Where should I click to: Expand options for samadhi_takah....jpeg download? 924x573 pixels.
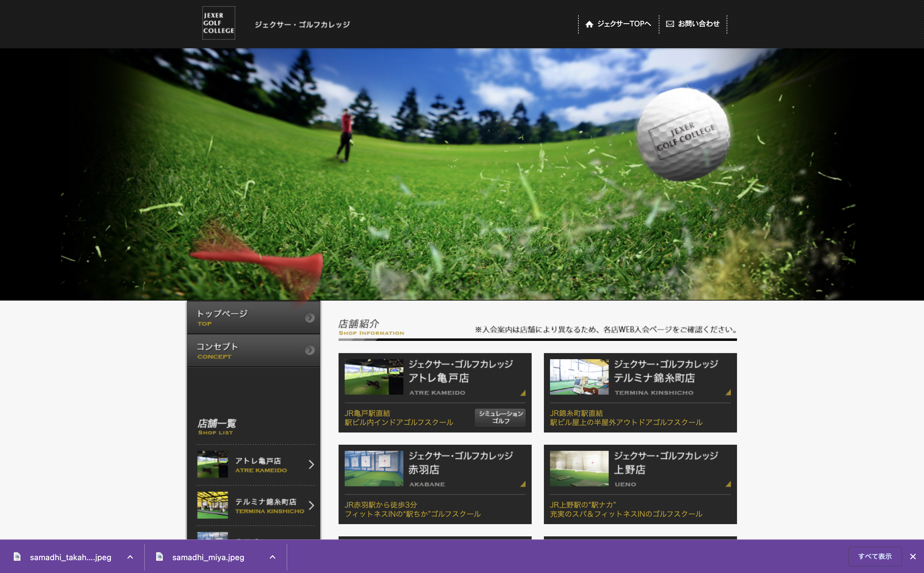pyautogui.click(x=130, y=557)
